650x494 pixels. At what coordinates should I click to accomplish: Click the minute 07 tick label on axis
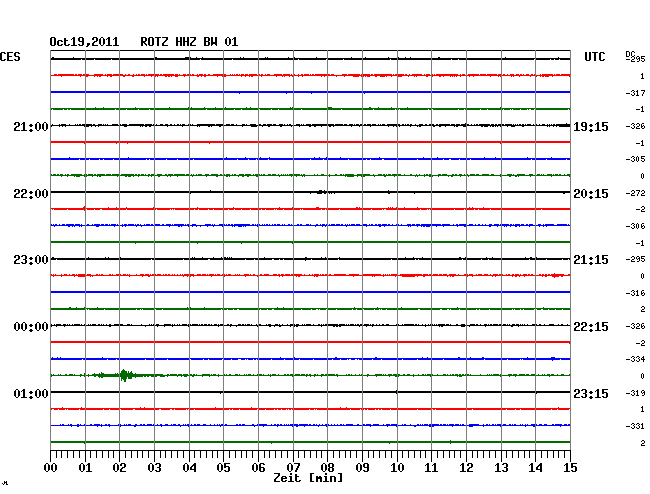click(293, 468)
